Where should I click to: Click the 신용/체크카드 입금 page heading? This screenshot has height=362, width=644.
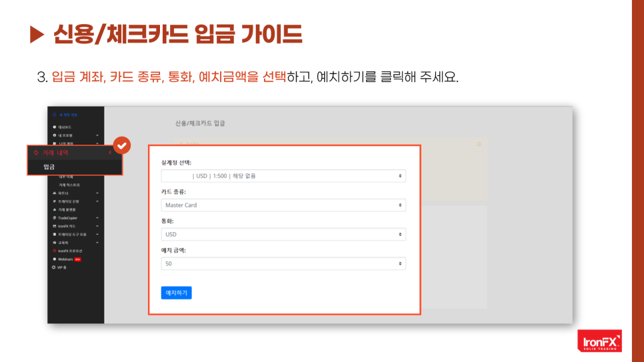(200, 123)
